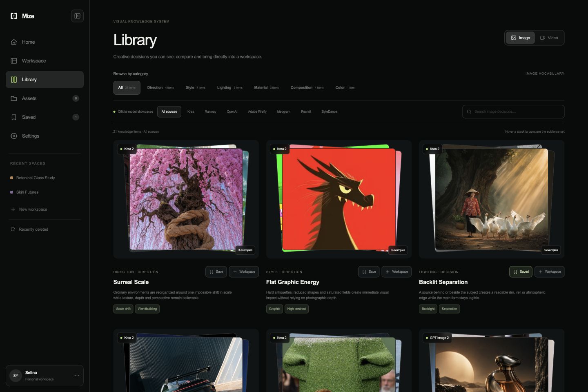Select the Material category tab
The height and width of the screenshot is (392, 588).
pyautogui.click(x=266, y=88)
